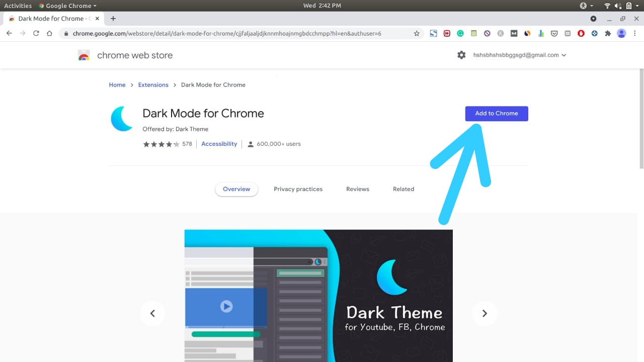The image size is (644, 362).
Task: Click the purple blocked-circle extension icon
Action: click(x=487, y=34)
